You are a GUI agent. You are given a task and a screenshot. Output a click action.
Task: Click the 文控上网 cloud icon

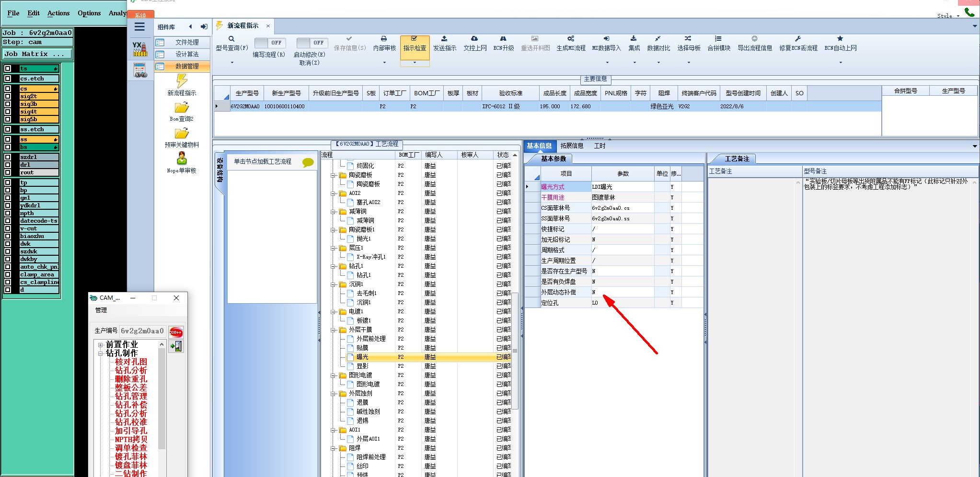click(x=474, y=39)
